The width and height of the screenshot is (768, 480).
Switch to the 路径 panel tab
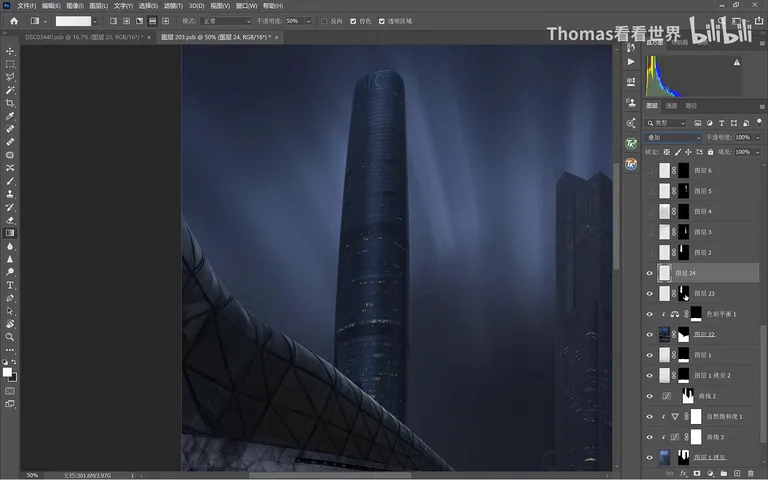tap(691, 106)
